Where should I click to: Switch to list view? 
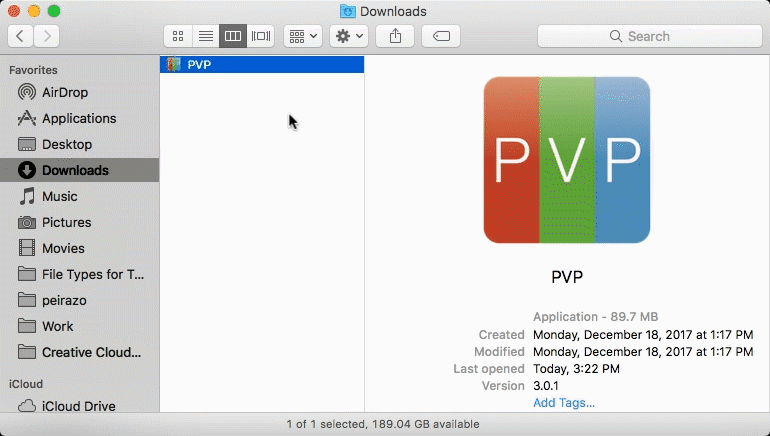[205, 36]
